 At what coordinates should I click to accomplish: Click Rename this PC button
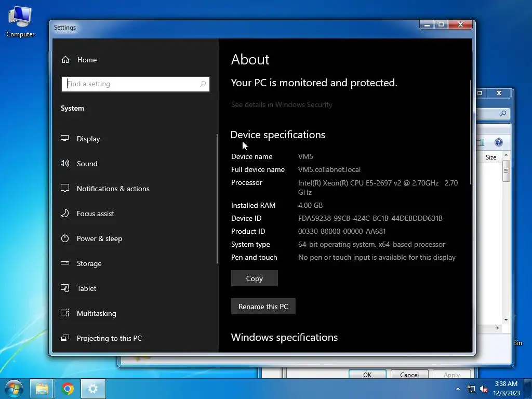click(x=263, y=307)
